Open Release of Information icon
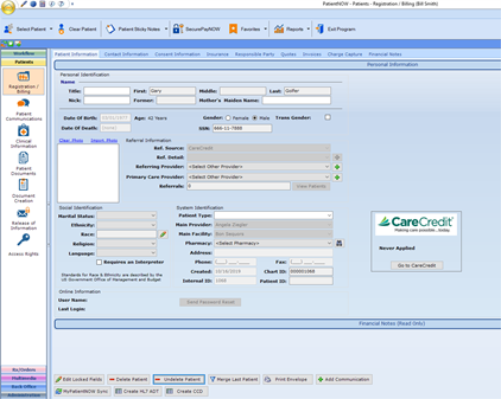Viewport: 501px width, 399px height. [x=23, y=218]
